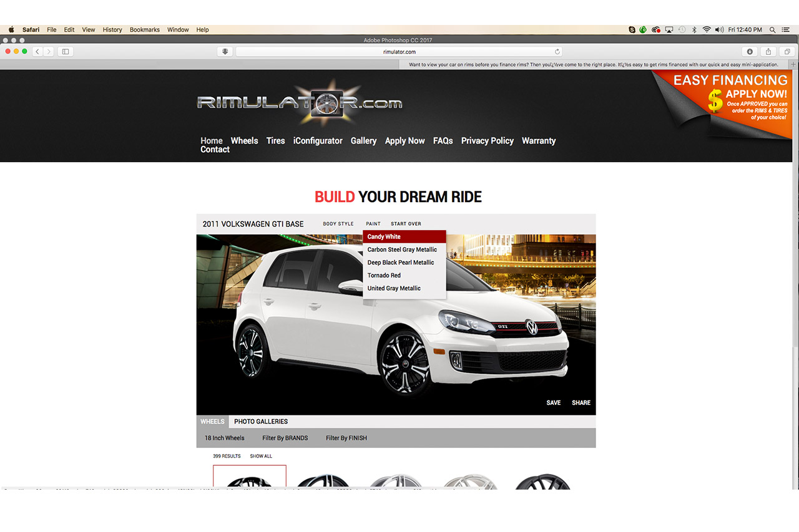Open the Gallery nav link

(364, 141)
